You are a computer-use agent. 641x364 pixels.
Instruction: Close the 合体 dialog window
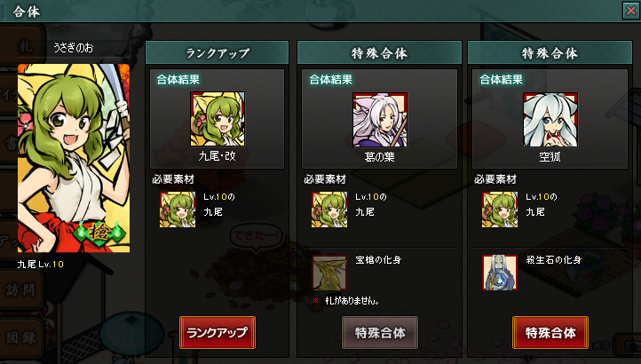(631, 11)
